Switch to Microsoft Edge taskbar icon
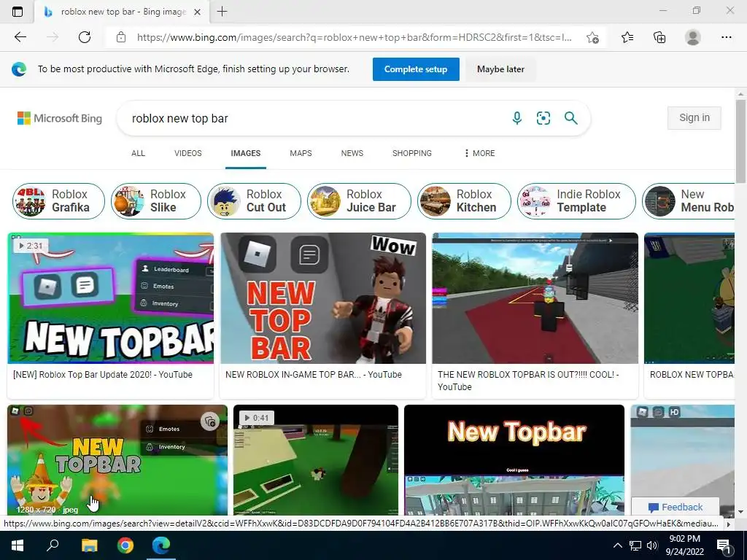747x560 pixels. coord(161,545)
